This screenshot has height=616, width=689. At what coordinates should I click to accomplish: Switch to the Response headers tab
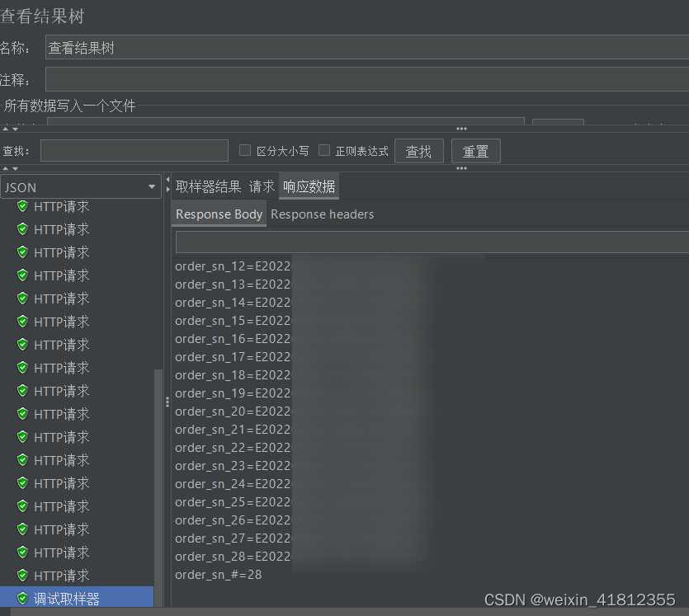coord(322,214)
